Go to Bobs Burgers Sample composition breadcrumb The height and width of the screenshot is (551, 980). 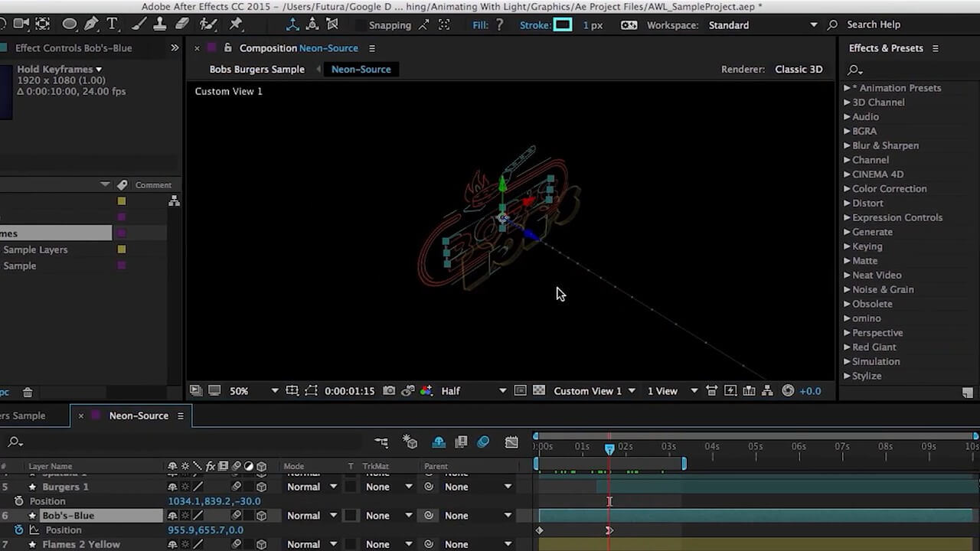point(256,69)
